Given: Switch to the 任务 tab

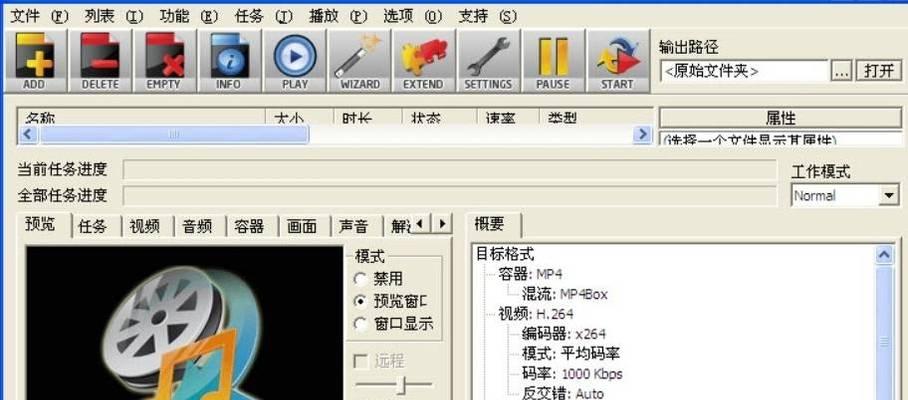Looking at the screenshot, I should pyautogui.click(x=97, y=227).
